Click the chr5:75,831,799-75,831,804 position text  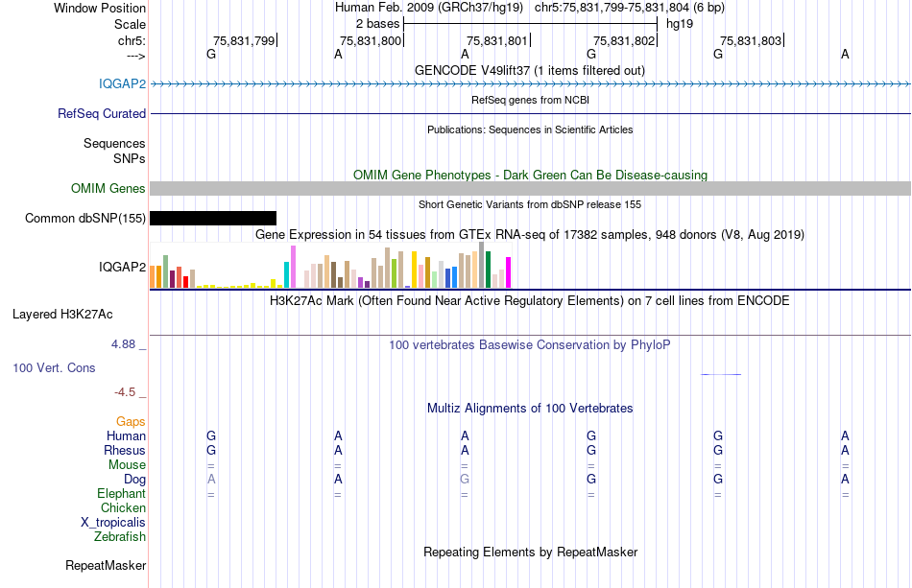(x=612, y=8)
